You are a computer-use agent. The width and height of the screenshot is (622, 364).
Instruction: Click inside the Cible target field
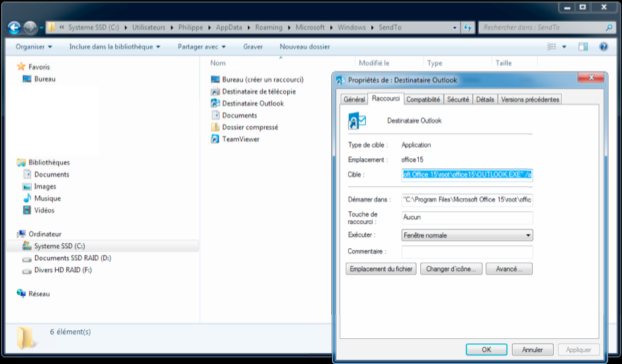pyautogui.click(x=467, y=175)
